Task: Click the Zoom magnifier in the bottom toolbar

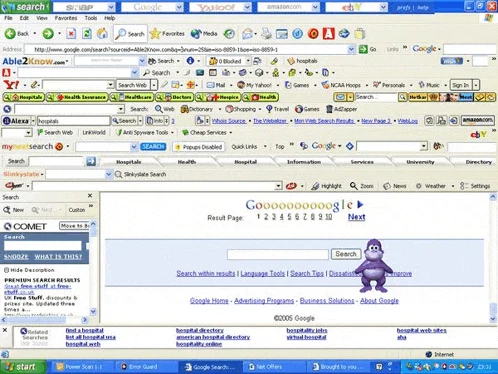Action: [x=361, y=186]
